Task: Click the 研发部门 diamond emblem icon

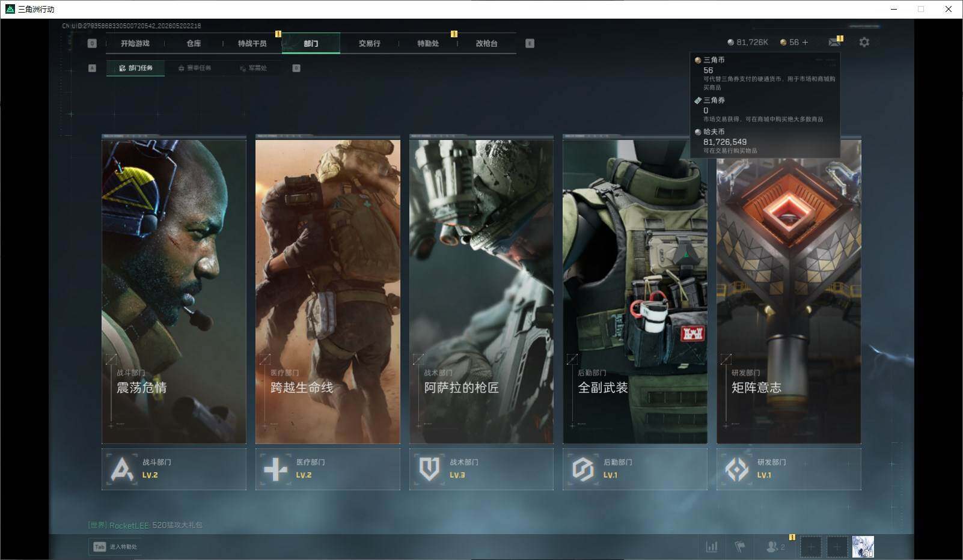Action: coord(737,469)
